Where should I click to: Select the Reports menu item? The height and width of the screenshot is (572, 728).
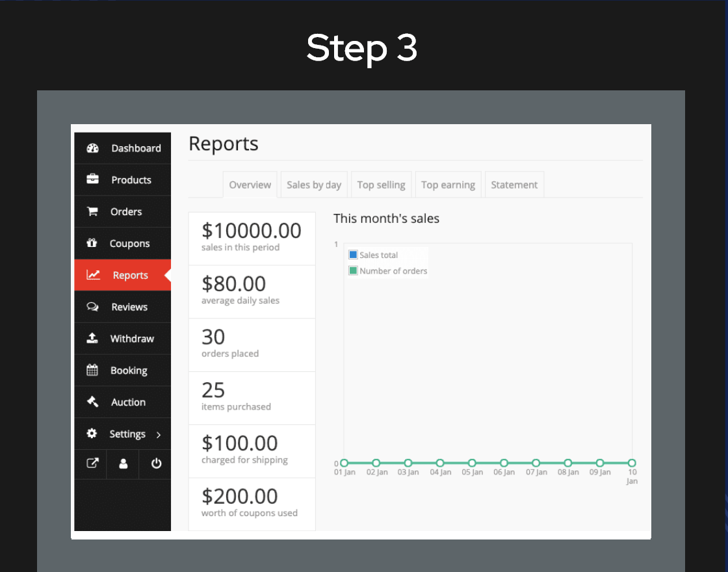122,275
